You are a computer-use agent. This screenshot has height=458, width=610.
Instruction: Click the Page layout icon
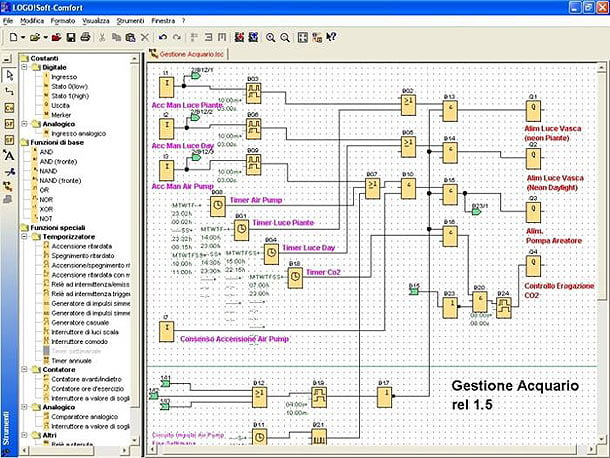pos(303,37)
